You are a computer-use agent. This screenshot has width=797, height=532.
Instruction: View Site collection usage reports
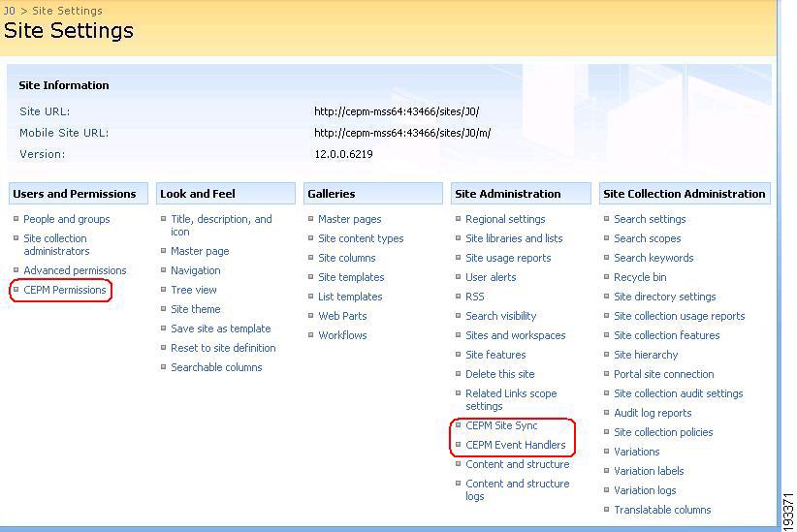(679, 316)
